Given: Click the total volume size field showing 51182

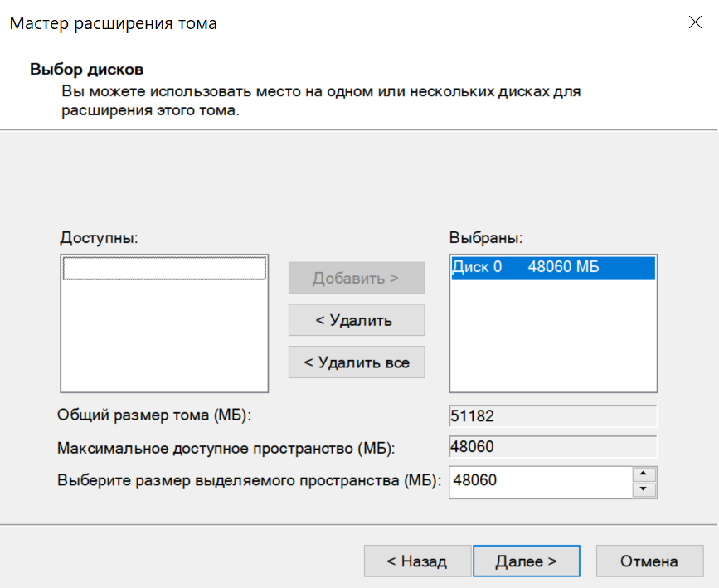Looking at the screenshot, I should pyautogui.click(x=552, y=415).
